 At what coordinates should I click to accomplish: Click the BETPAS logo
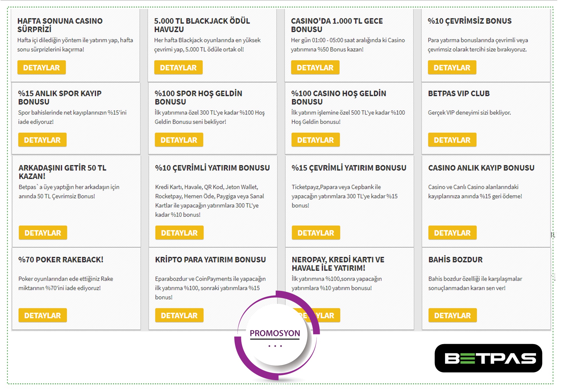point(488,358)
